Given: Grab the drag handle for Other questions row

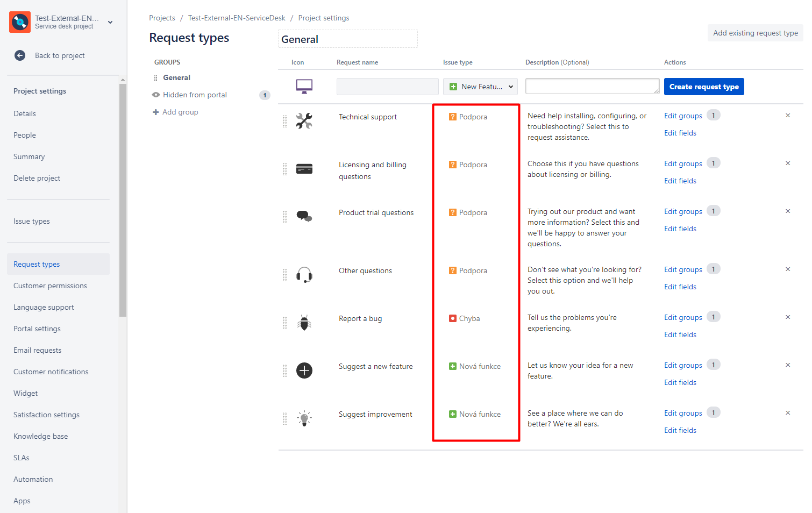Looking at the screenshot, I should (285, 275).
